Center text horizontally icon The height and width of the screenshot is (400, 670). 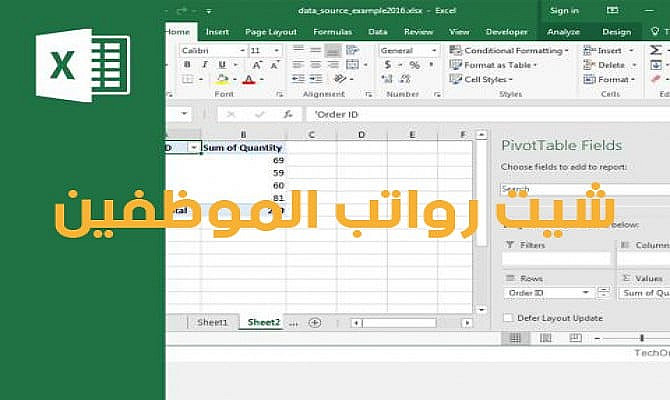316,65
